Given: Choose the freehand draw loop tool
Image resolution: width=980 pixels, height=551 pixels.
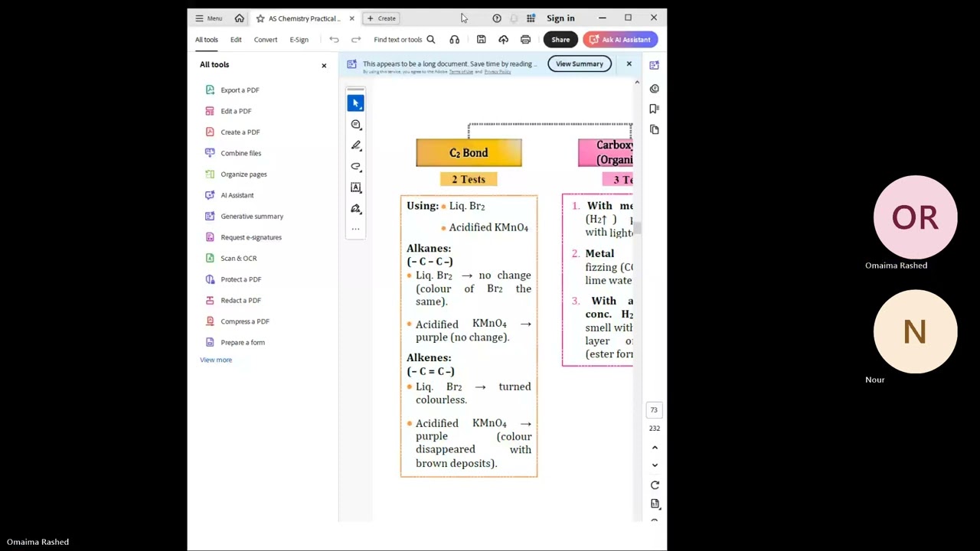Looking at the screenshot, I should pyautogui.click(x=356, y=167).
